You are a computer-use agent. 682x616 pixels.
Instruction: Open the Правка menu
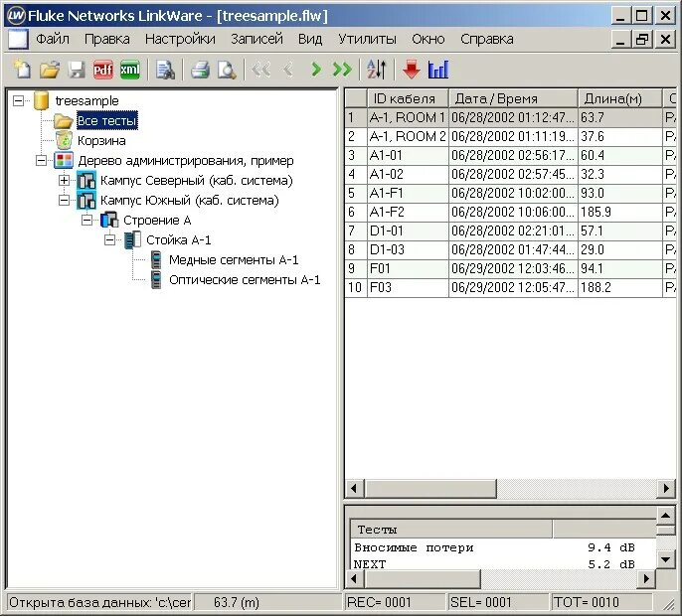tap(107, 39)
